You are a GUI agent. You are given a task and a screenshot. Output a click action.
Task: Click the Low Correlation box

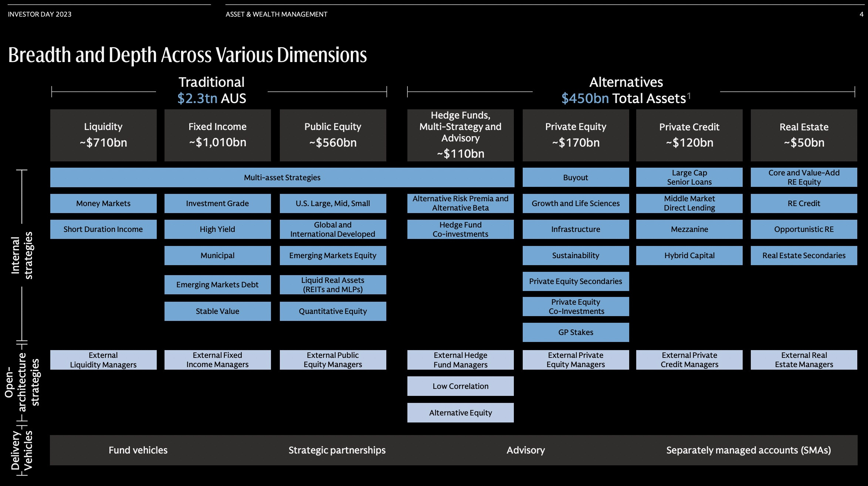pos(460,386)
